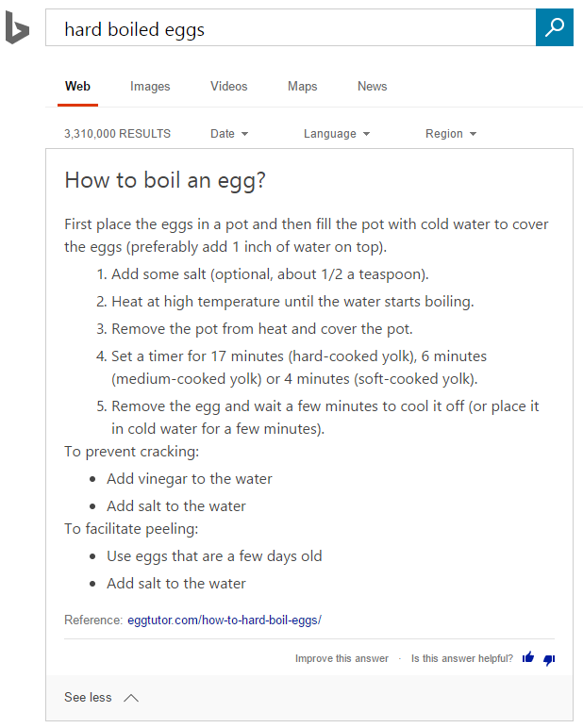Screen dimensions: 583x728
Task: Click the search box containing hard boiled eggs
Action: click(290, 28)
